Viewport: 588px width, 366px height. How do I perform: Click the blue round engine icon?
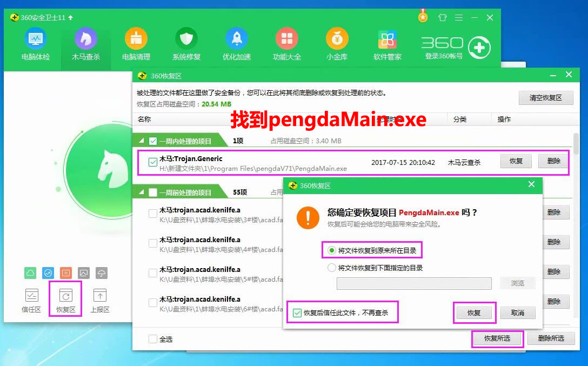coord(48,272)
